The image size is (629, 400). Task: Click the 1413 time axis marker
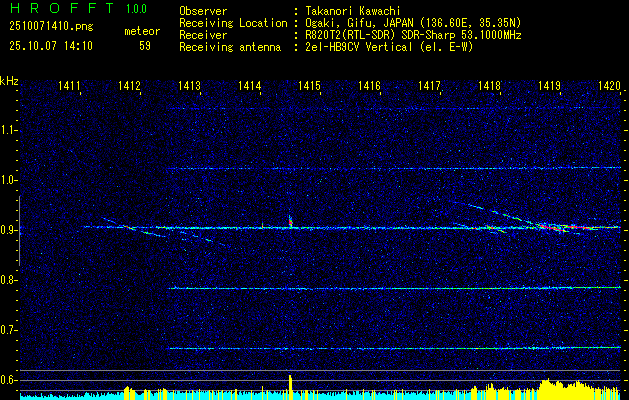(x=189, y=85)
